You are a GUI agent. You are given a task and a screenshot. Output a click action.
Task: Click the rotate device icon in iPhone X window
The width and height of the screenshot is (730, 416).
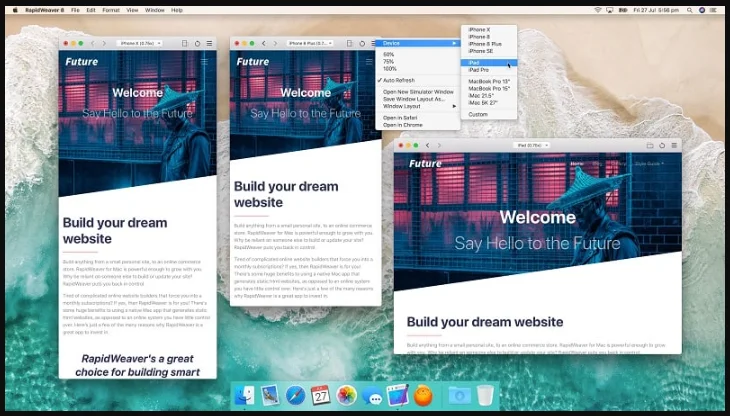pos(185,43)
